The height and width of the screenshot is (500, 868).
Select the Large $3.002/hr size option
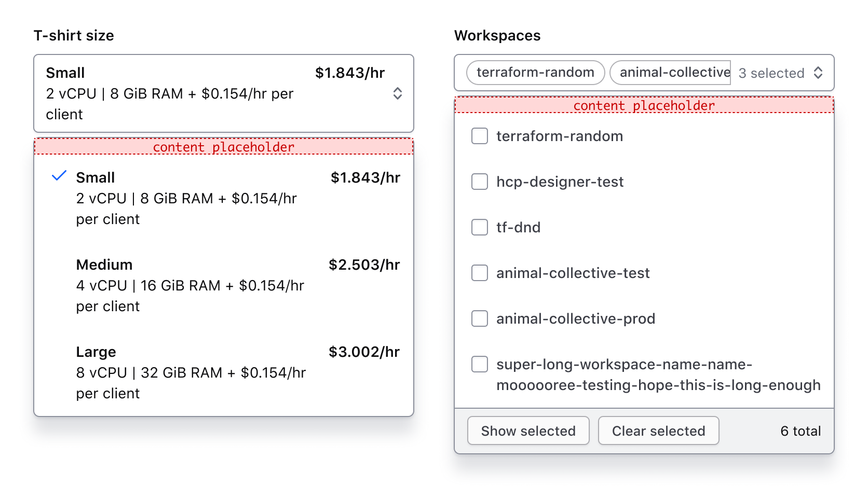[223, 372]
